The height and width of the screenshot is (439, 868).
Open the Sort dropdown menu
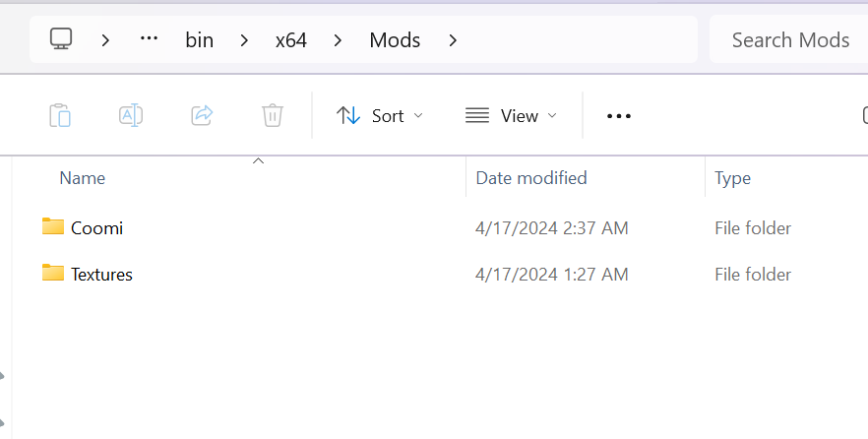tap(379, 116)
